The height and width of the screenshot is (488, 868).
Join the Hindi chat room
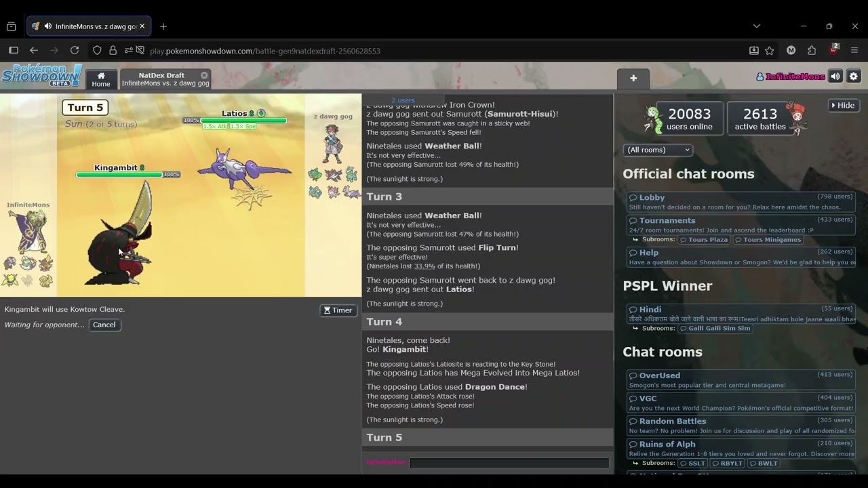(741, 314)
